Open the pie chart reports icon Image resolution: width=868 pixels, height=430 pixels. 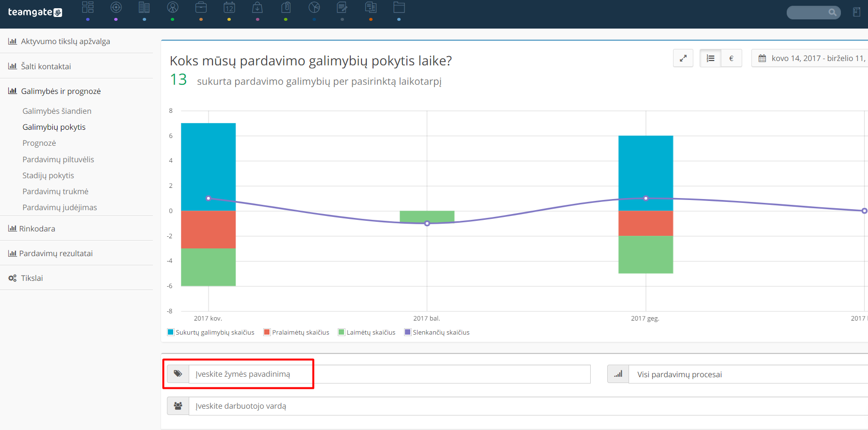[314, 7]
